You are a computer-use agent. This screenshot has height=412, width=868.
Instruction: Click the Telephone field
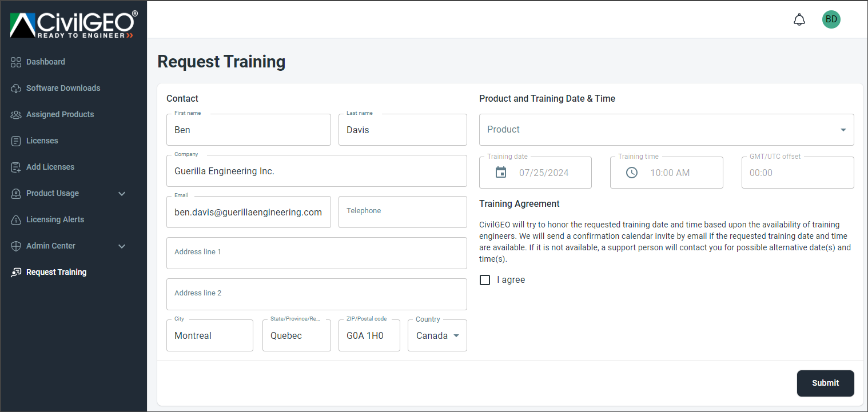tap(403, 212)
